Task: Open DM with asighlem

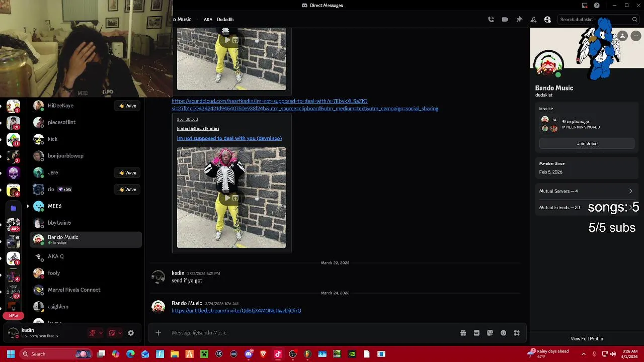Action: pyautogui.click(x=86, y=307)
